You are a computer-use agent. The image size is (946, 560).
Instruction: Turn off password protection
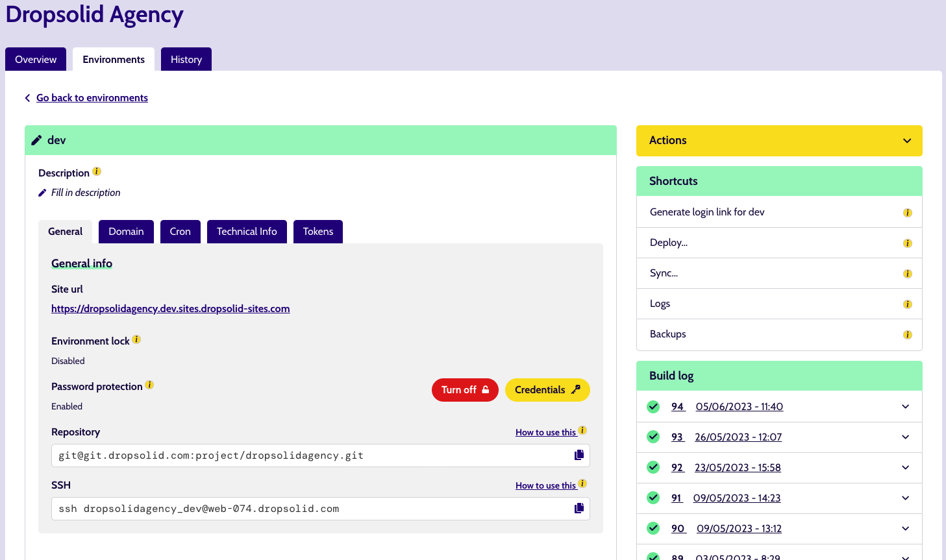(465, 390)
